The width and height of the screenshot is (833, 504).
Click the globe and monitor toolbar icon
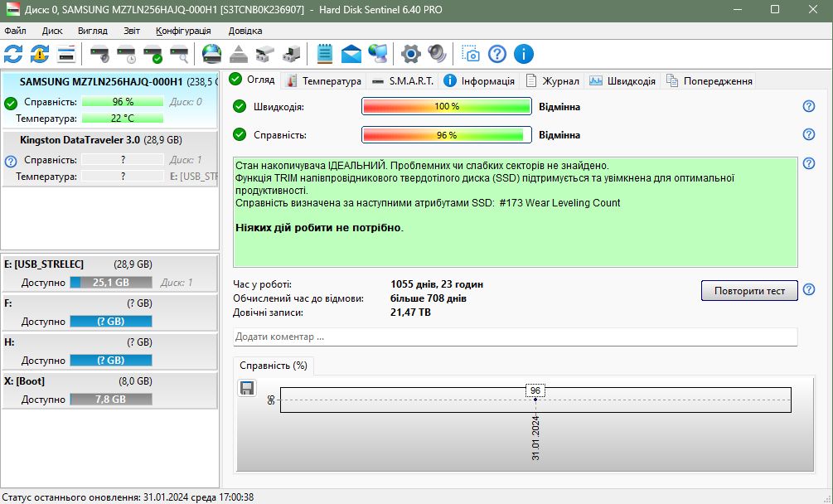click(378, 54)
